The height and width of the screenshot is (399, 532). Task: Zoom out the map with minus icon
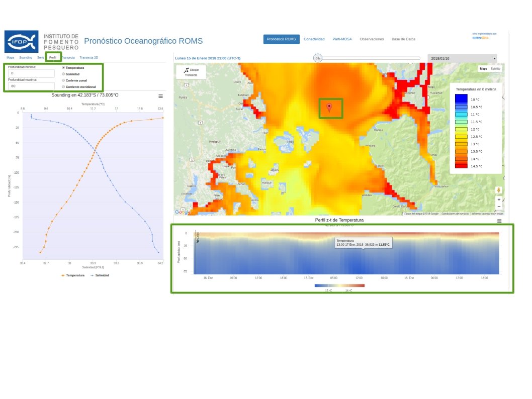tap(499, 207)
